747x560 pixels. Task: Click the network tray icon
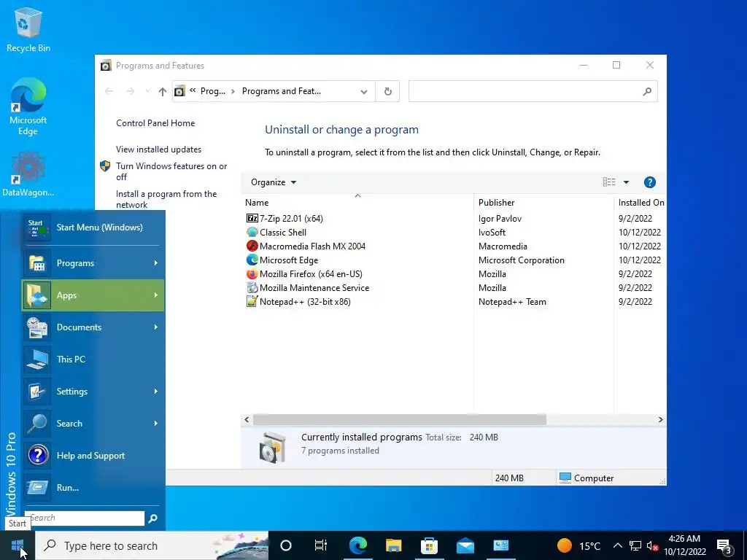click(x=635, y=545)
